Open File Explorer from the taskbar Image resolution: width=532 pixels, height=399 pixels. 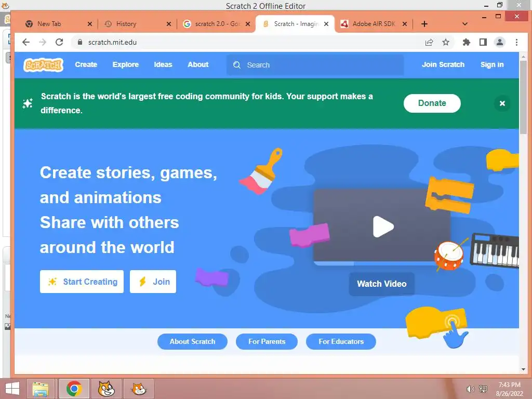(41, 389)
